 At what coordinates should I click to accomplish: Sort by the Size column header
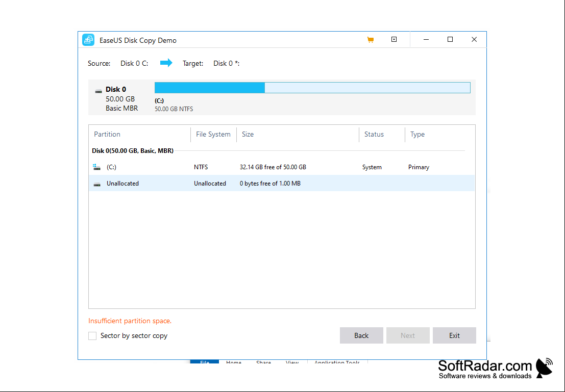248,134
